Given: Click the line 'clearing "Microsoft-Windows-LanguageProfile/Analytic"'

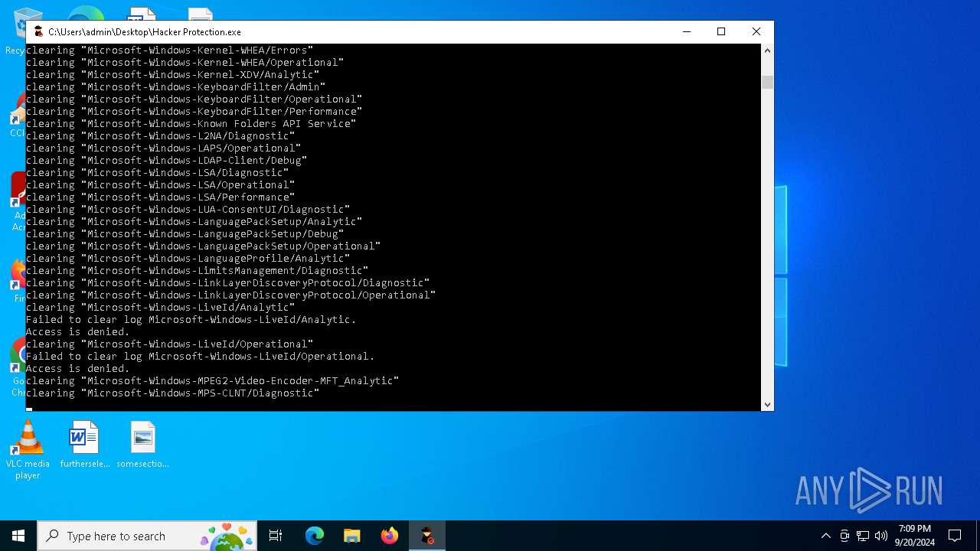Looking at the screenshot, I should click(188, 258).
